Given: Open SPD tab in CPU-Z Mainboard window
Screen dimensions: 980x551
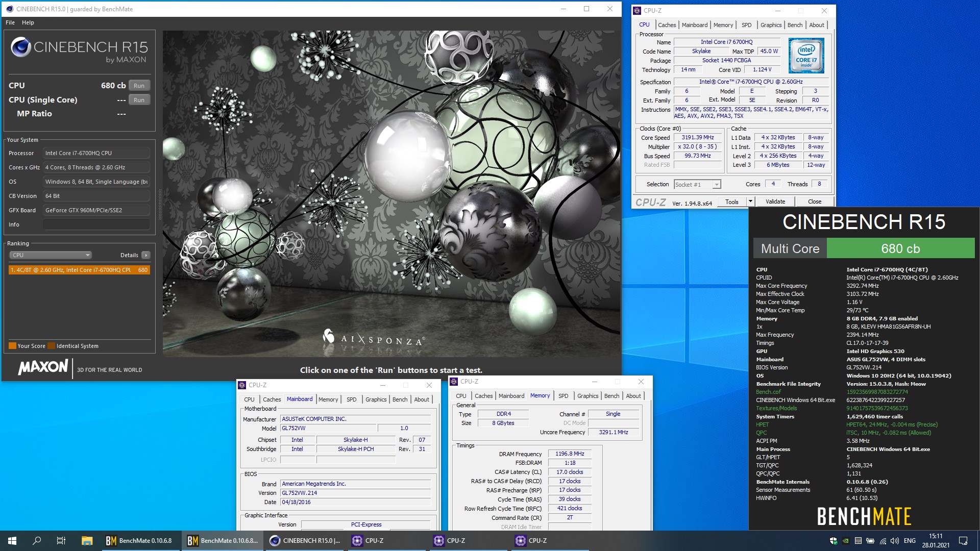Looking at the screenshot, I should tap(352, 399).
